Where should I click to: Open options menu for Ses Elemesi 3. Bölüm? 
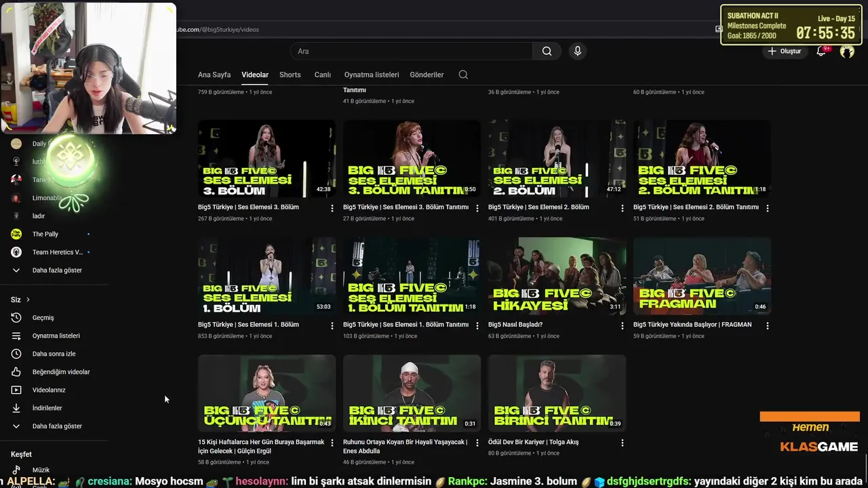point(332,209)
